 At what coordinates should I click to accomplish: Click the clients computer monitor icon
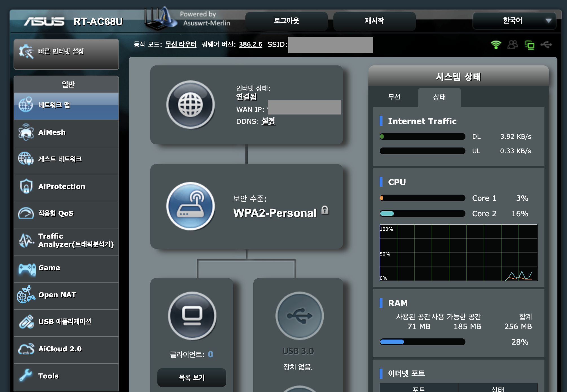pos(192,316)
